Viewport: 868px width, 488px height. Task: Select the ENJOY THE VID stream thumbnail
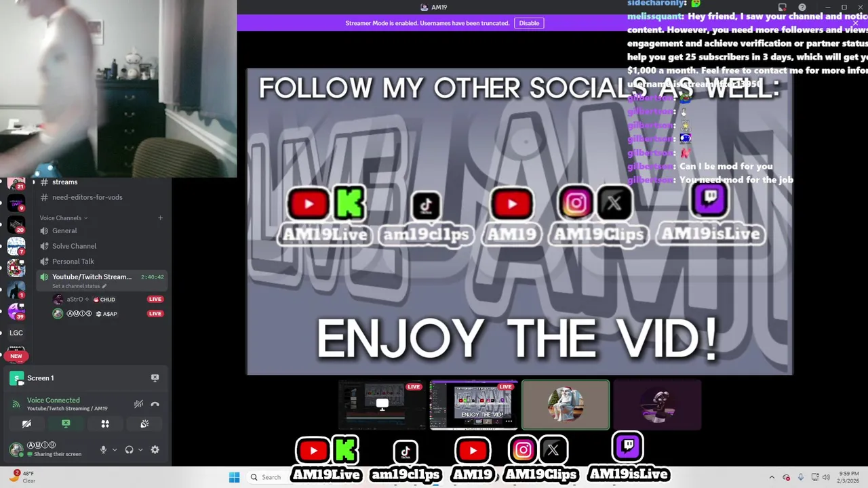point(473,405)
